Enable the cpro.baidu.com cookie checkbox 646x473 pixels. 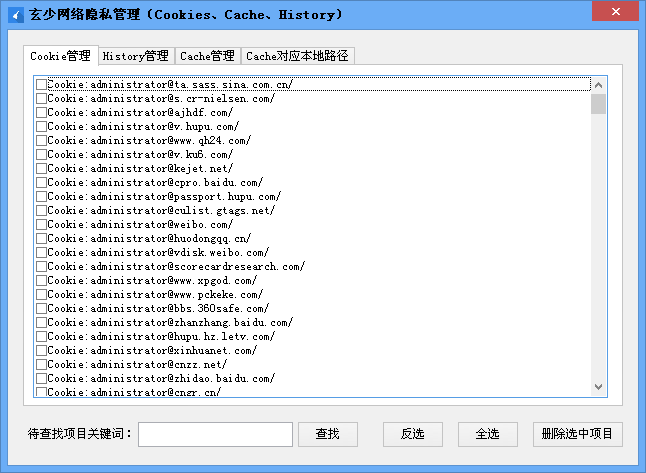coord(41,183)
